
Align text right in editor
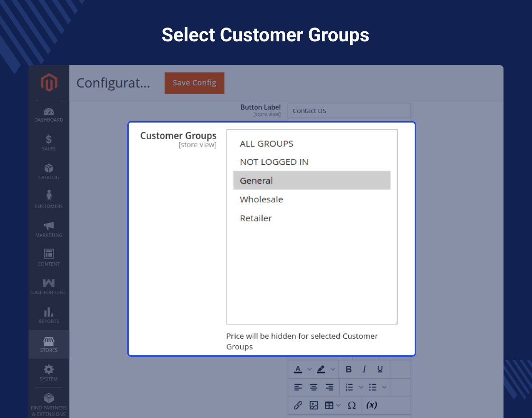330,387
